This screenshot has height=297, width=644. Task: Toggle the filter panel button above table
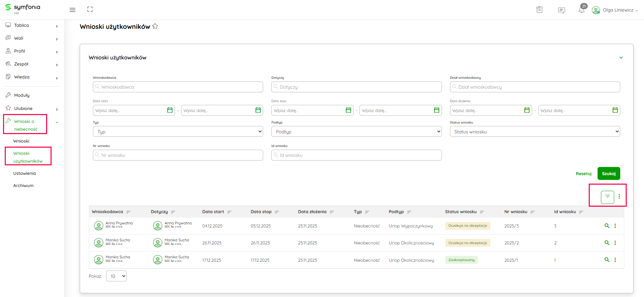point(607,197)
